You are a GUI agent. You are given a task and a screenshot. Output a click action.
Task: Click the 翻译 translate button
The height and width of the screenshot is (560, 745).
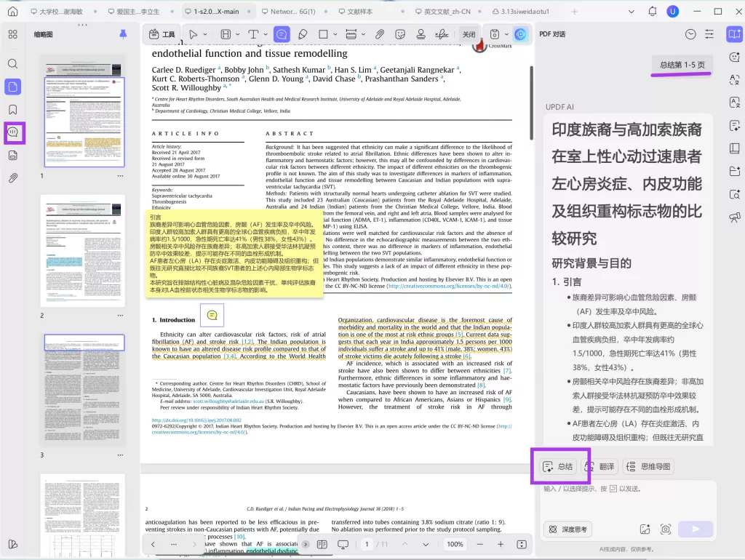tap(599, 466)
